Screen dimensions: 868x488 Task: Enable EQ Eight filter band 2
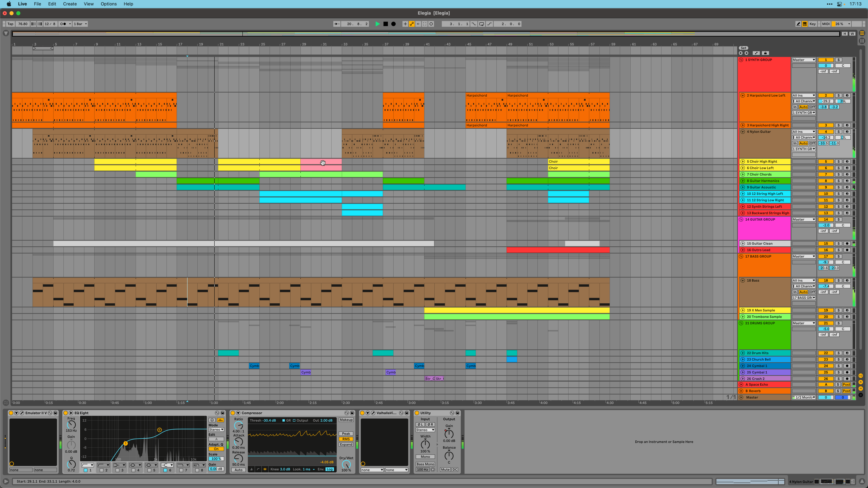(101, 470)
